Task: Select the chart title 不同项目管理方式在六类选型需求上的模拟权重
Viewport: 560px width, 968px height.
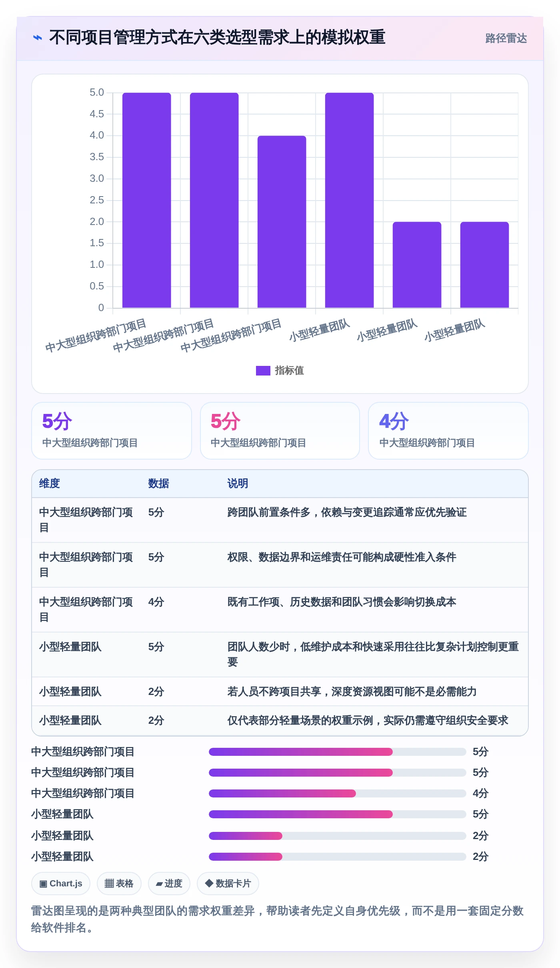Action: point(217,37)
